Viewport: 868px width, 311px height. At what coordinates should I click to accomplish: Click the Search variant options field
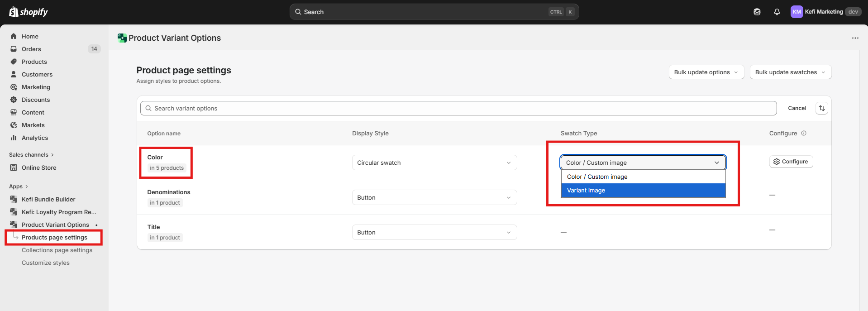[458, 108]
